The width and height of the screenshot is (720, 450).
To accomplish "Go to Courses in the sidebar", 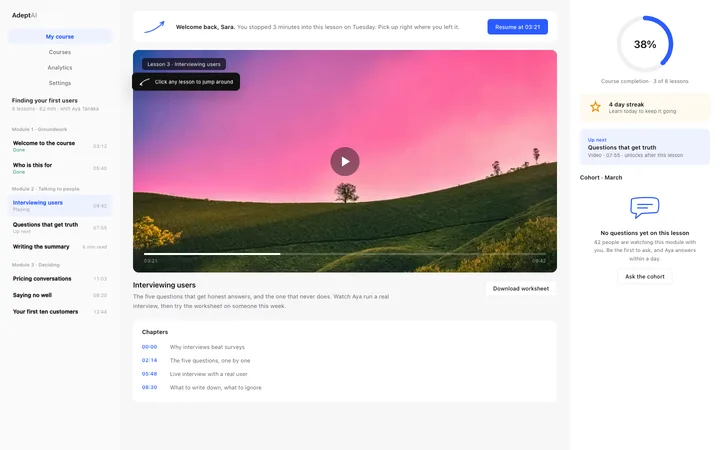I will point(60,52).
